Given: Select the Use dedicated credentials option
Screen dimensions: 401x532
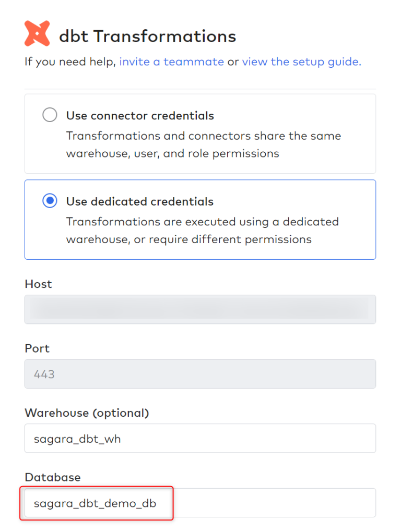Looking at the screenshot, I should [50, 200].
